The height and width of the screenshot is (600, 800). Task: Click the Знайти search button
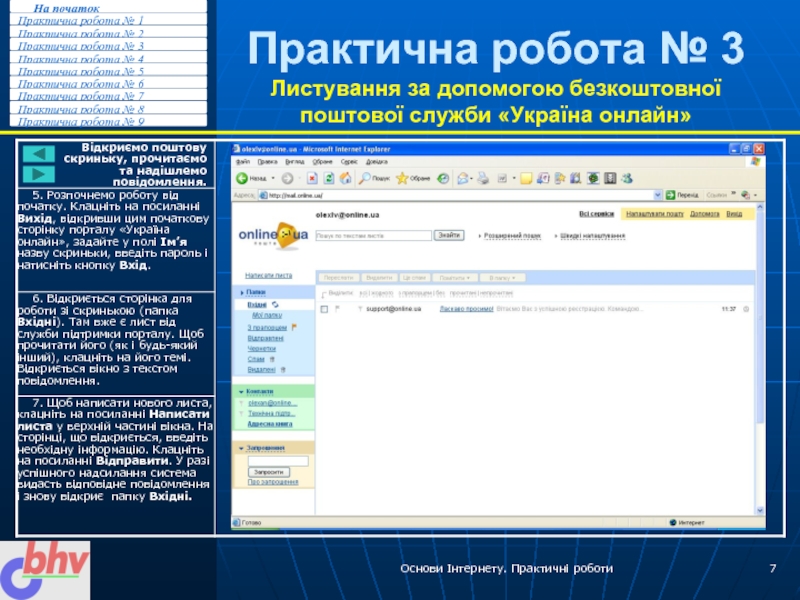click(449, 235)
